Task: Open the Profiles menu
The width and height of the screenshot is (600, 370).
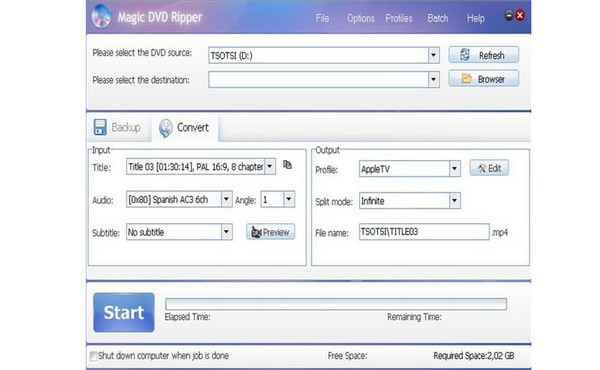Action: [x=399, y=18]
